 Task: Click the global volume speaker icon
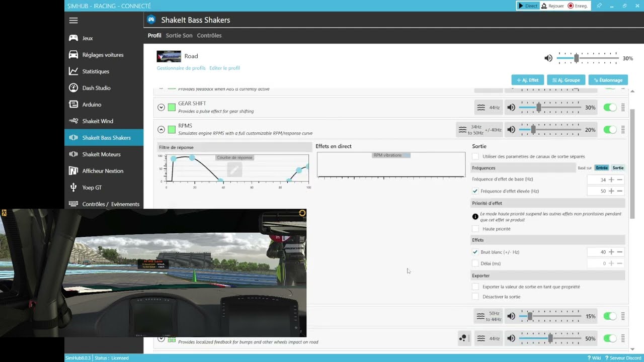548,58
